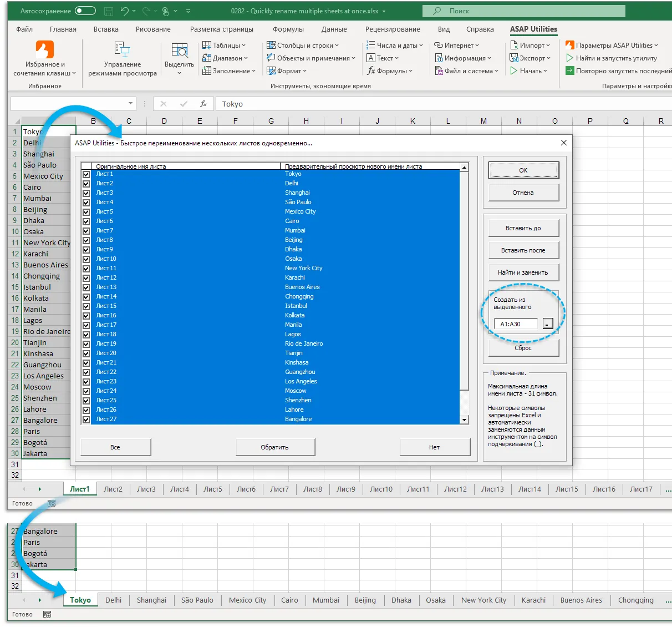Uncheck the checkbox for Лист13
Screen dimensions: 672x627
pos(86,287)
